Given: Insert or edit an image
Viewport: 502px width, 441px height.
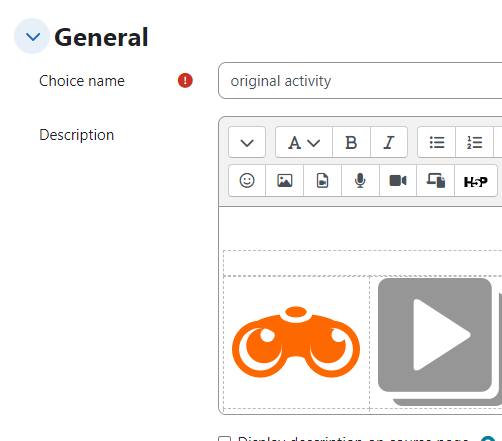Looking at the screenshot, I should [x=285, y=181].
